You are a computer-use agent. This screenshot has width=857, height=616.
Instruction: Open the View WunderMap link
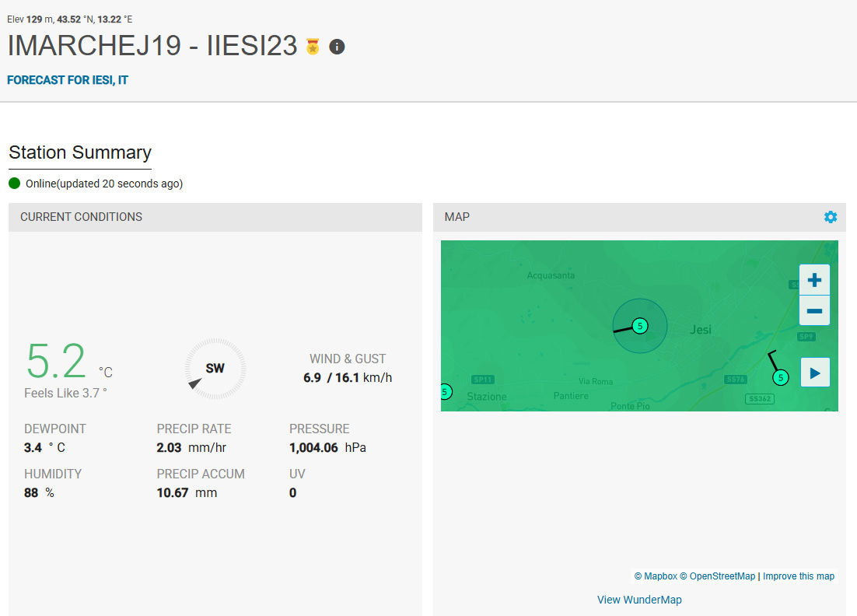coord(639,600)
